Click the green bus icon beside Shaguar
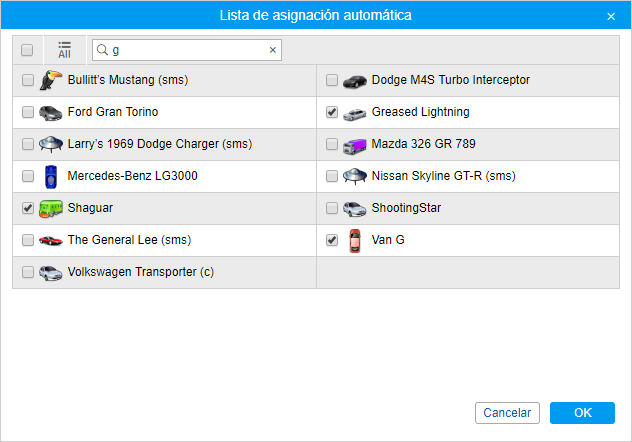Image resolution: width=632 pixels, height=442 pixels. (51, 208)
